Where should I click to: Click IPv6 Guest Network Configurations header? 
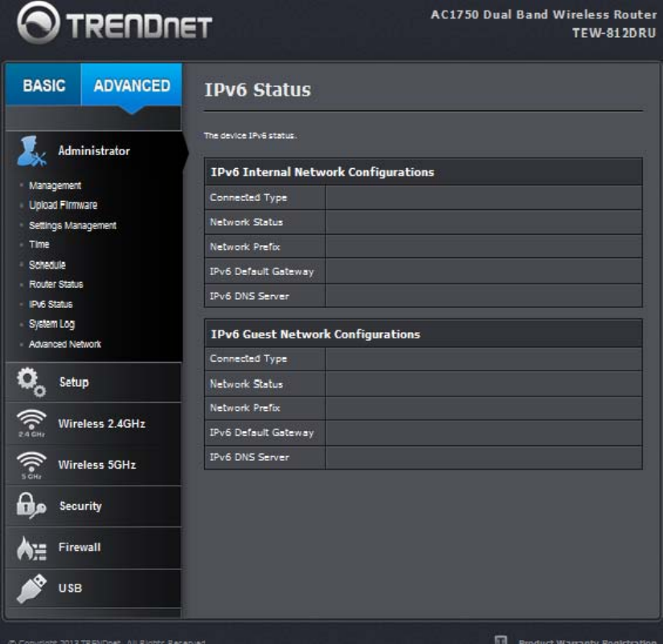coord(424,334)
